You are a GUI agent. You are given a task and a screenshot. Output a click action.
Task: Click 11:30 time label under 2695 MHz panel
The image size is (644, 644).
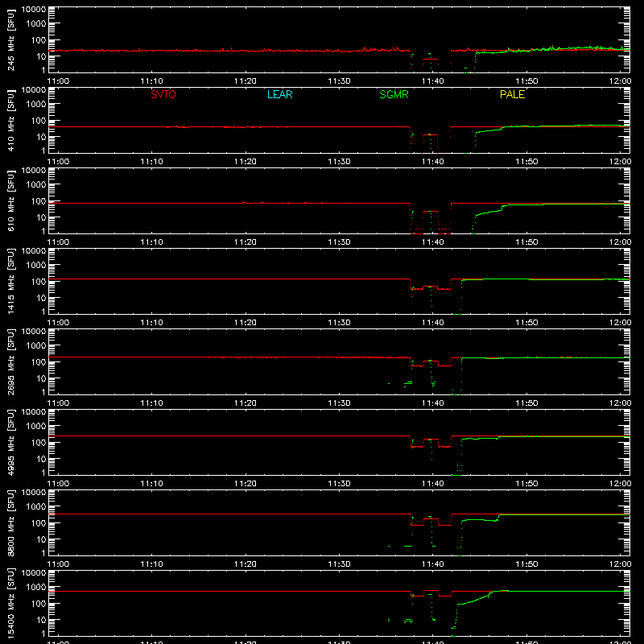click(339, 403)
